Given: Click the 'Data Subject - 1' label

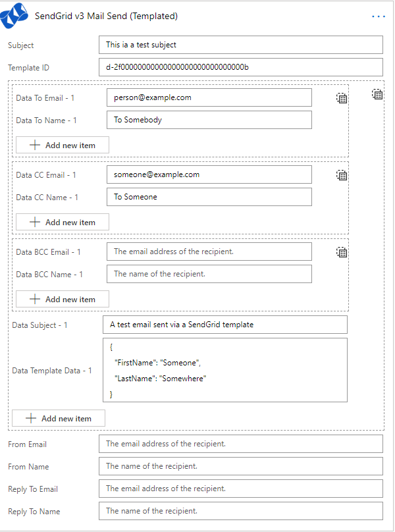Looking at the screenshot, I should tap(39, 325).
